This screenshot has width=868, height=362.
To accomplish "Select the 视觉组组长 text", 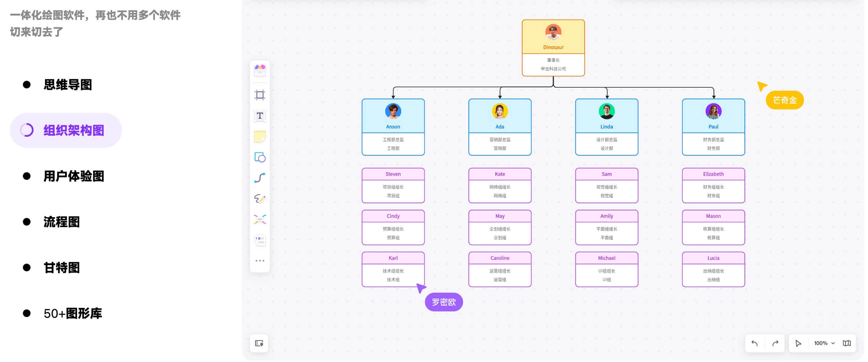I will pos(607,187).
